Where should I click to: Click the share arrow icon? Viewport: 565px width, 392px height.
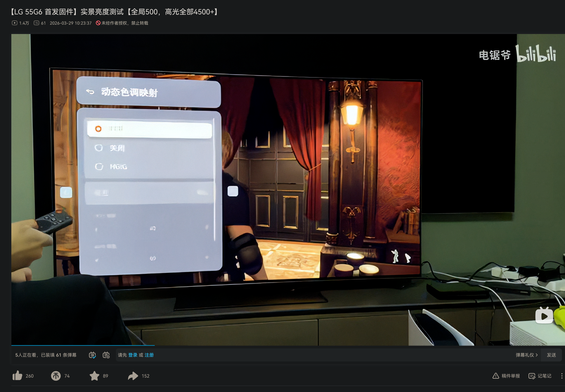[x=133, y=376]
